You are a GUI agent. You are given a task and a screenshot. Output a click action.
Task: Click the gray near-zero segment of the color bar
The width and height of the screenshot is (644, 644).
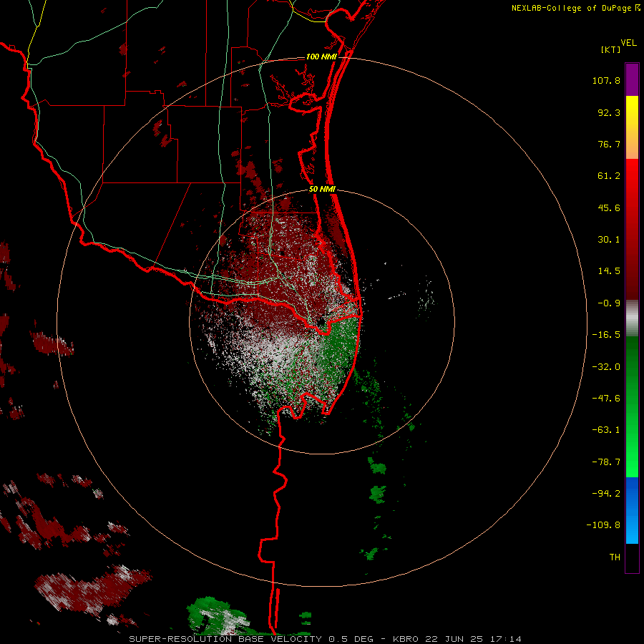pyautogui.click(x=632, y=318)
